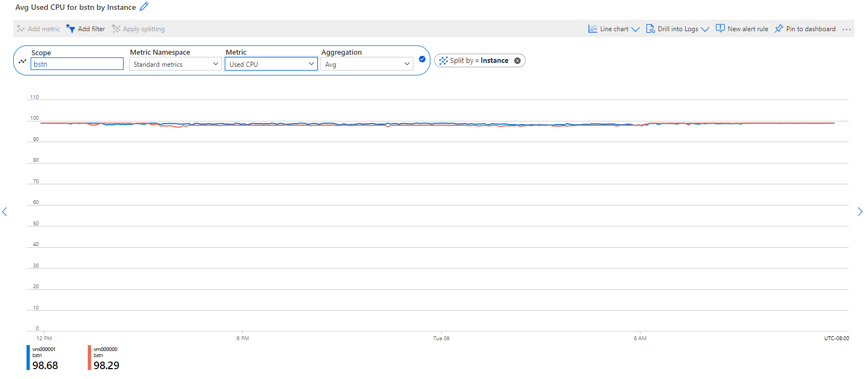Click the UTC-08:00 timezone label
Image resolution: width=868 pixels, height=379 pixels.
click(x=837, y=339)
